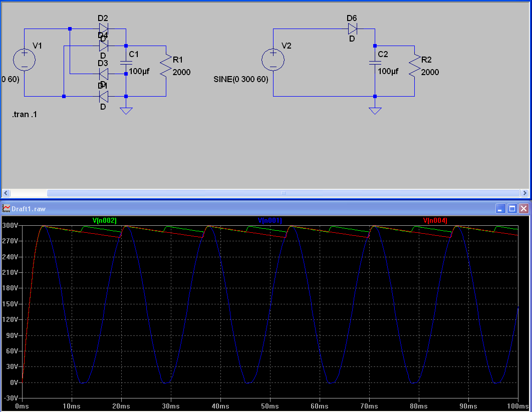Image resolution: width=532 pixels, height=412 pixels.
Task: Click the schematic horizontal scrollbar thumb
Action: (x=284, y=193)
